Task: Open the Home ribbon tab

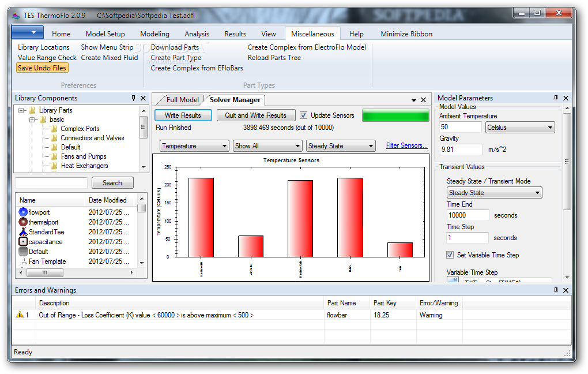Action: (61, 34)
